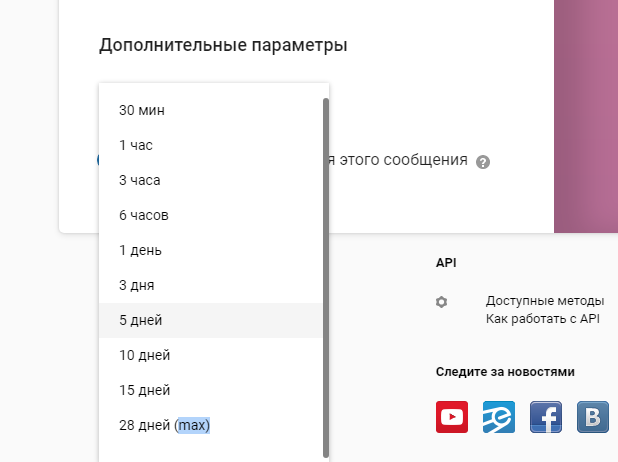Click the question mark help icon

[x=483, y=162]
